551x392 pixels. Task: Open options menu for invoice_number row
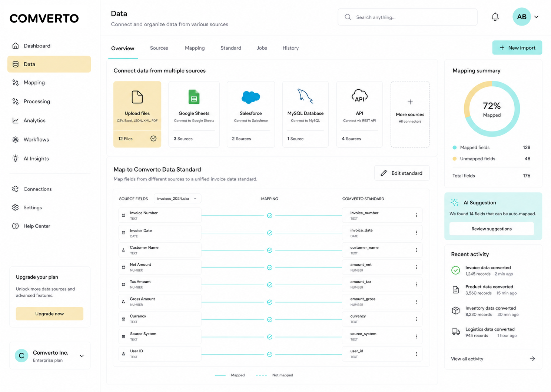point(416,215)
